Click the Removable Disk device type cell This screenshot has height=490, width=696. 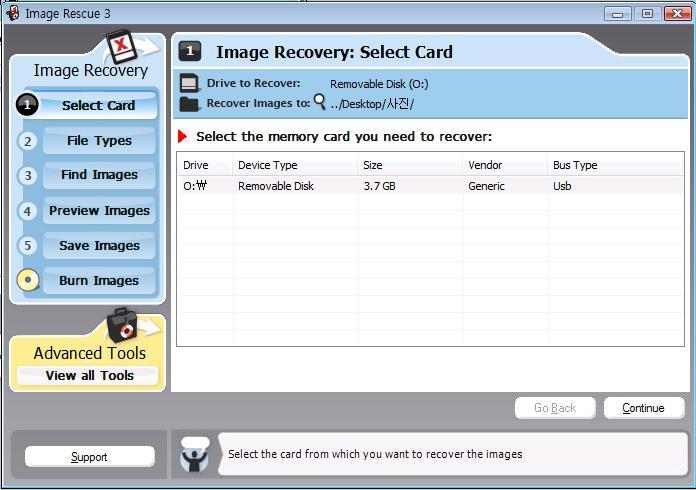(276, 186)
